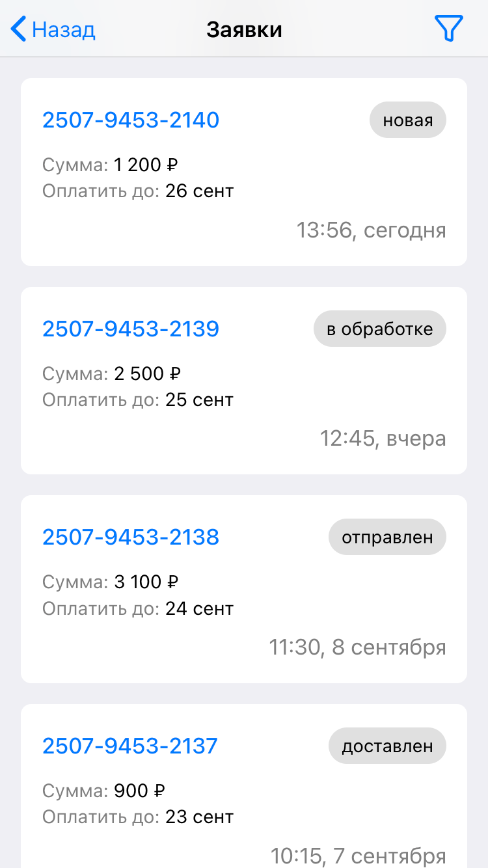Tap the Оплатить до 24 сент line
Image resolution: width=488 pixels, height=868 pixels.
138,608
